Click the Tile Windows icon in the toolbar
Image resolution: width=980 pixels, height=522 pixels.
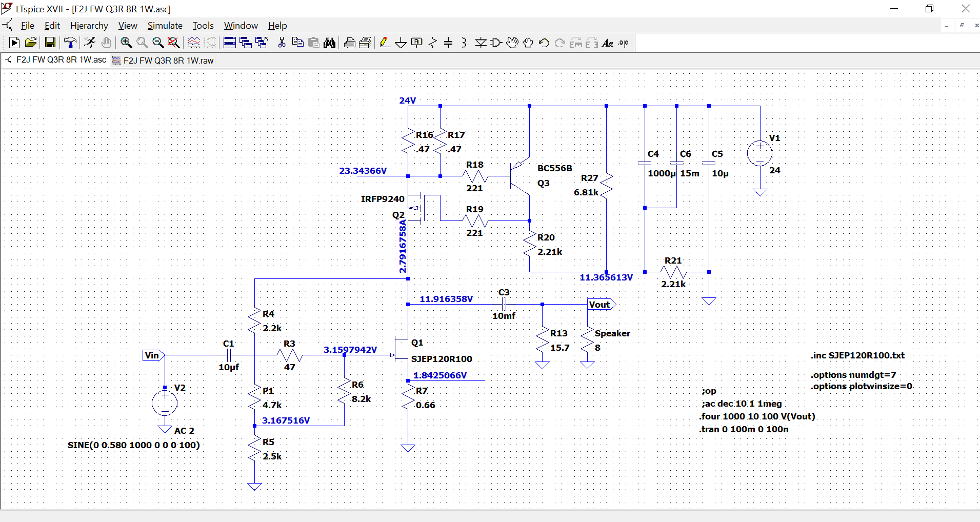[x=229, y=43]
